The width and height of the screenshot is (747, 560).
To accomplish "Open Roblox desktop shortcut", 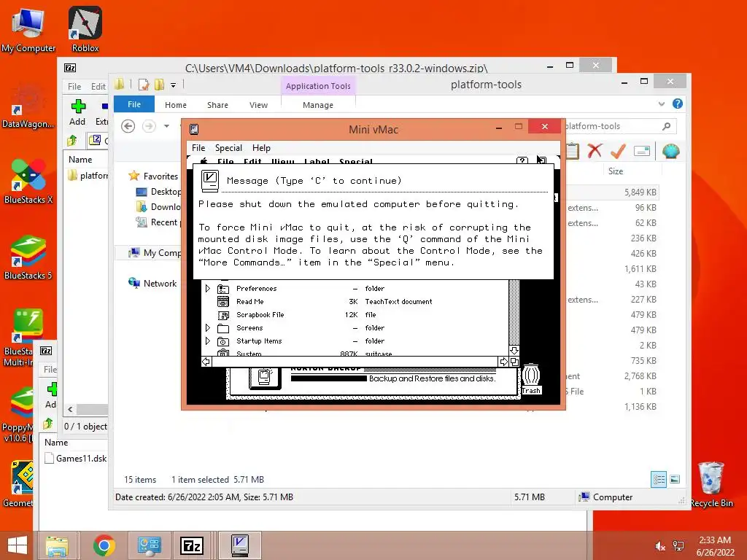I will tap(85, 29).
